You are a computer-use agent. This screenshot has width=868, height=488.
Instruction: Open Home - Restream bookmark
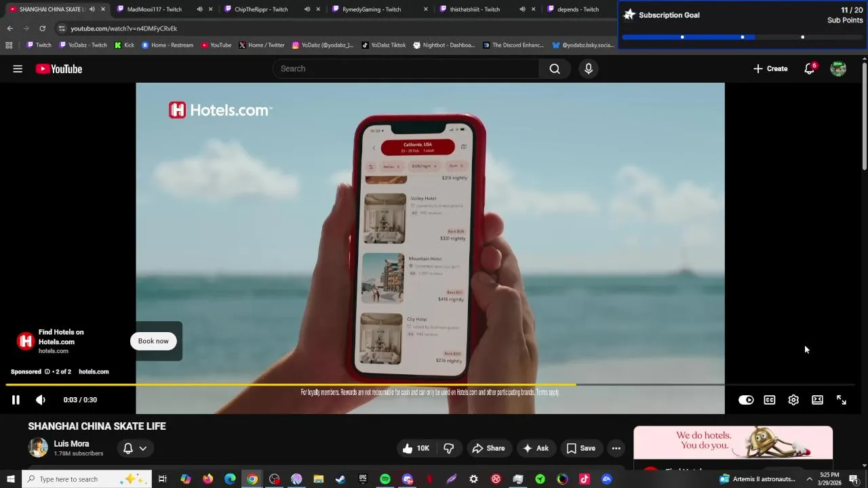(x=167, y=45)
